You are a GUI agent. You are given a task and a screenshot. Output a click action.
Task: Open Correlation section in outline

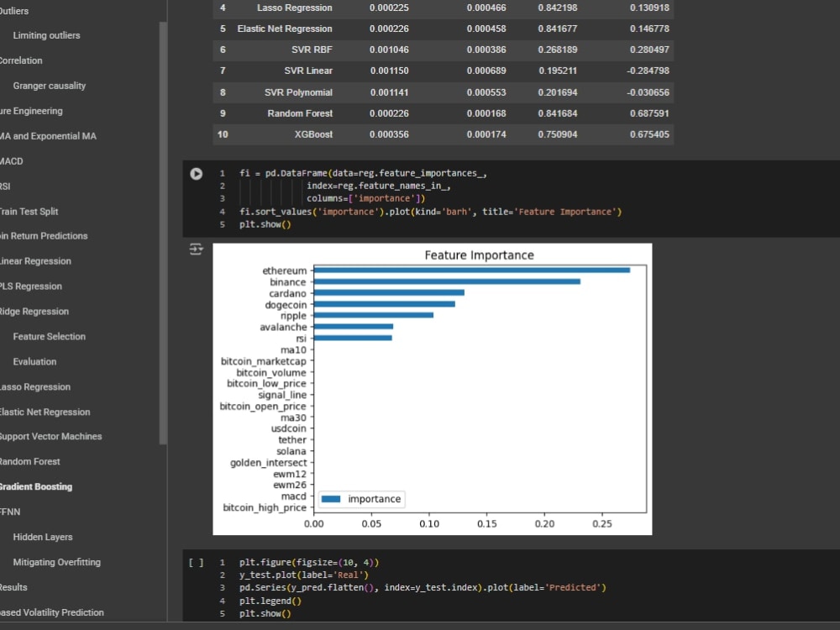click(21, 60)
